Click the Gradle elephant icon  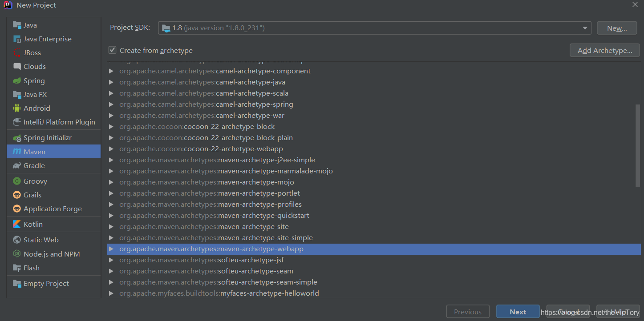coord(17,165)
